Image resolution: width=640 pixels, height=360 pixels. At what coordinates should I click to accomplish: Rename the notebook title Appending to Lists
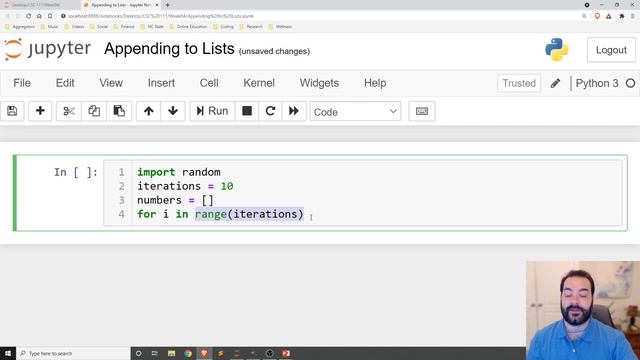click(x=169, y=49)
